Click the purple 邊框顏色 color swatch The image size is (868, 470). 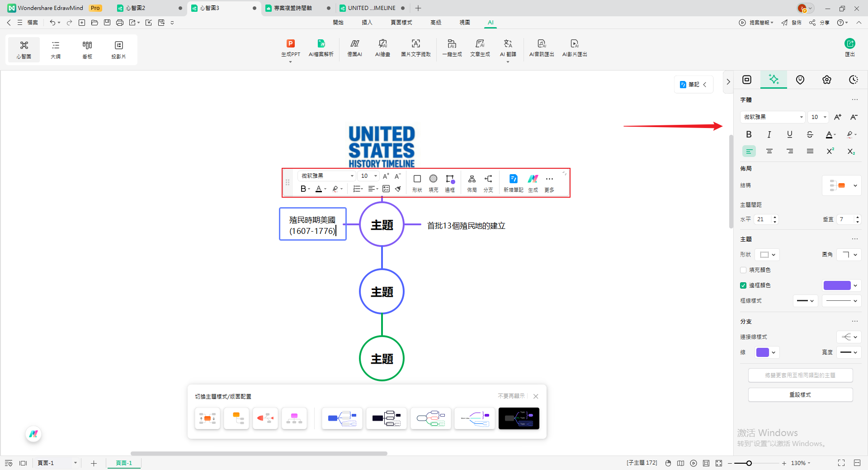[837, 285]
